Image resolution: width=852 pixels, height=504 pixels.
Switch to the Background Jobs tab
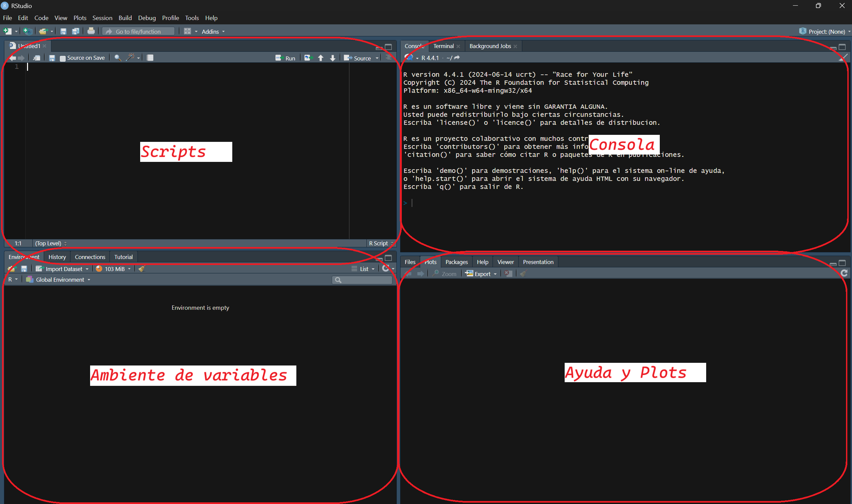(490, 46)
